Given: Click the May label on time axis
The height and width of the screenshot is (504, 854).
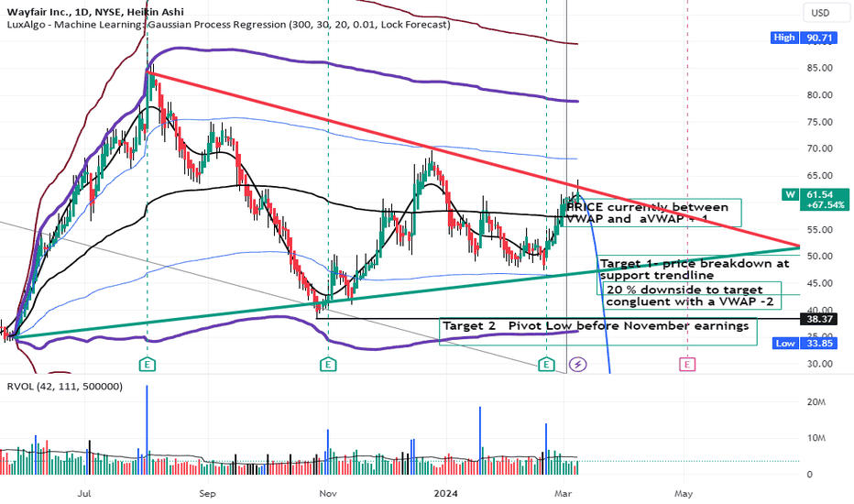Looking at the screenshot, I should 684,494.
